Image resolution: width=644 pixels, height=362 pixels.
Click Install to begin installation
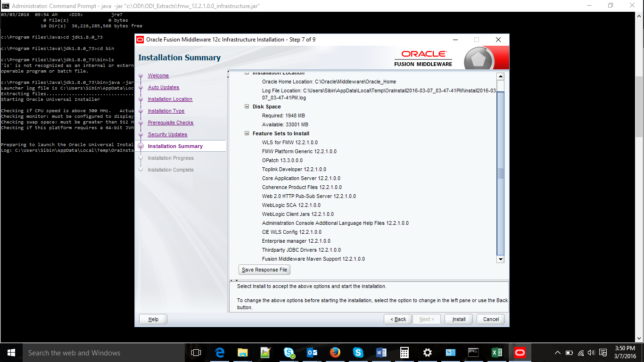(458, 319)
